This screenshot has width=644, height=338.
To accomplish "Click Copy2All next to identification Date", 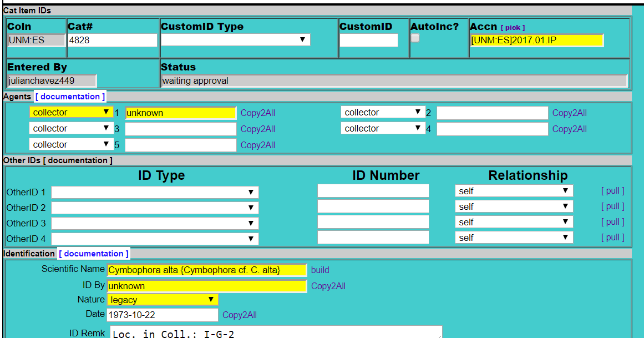I will tap(240, 315).
